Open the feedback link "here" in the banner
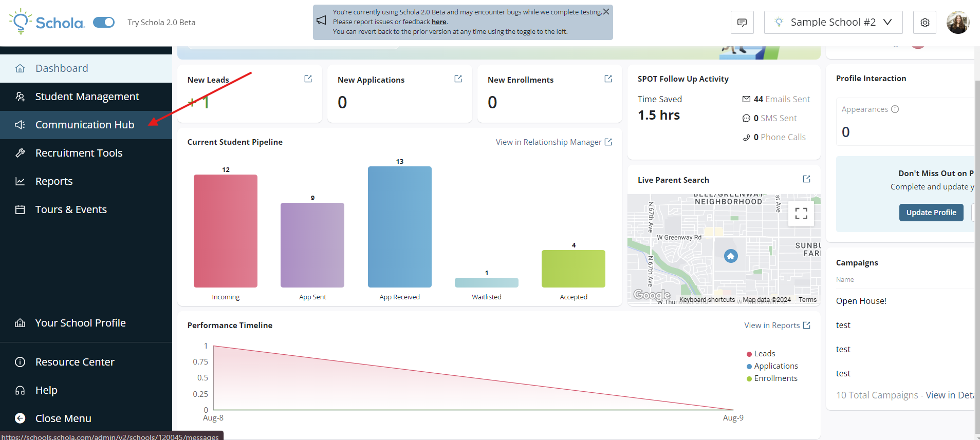Screen dimensions: 980x440 [x=439, y=22]
